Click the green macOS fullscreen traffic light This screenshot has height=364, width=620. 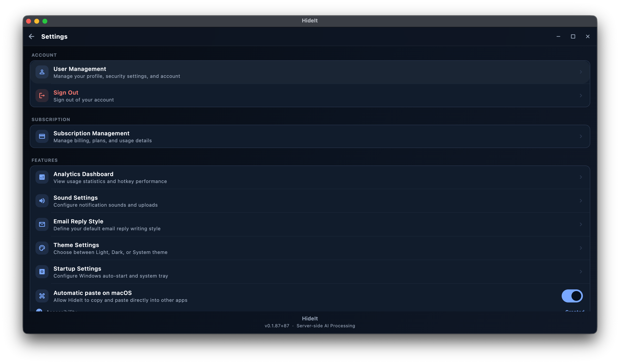45,21
